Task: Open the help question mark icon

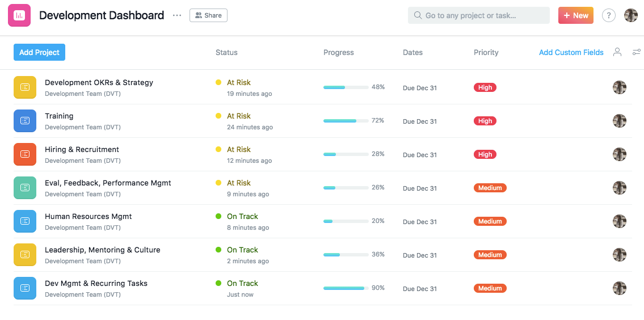Action: pyautogui.click(x=609, y=16)
